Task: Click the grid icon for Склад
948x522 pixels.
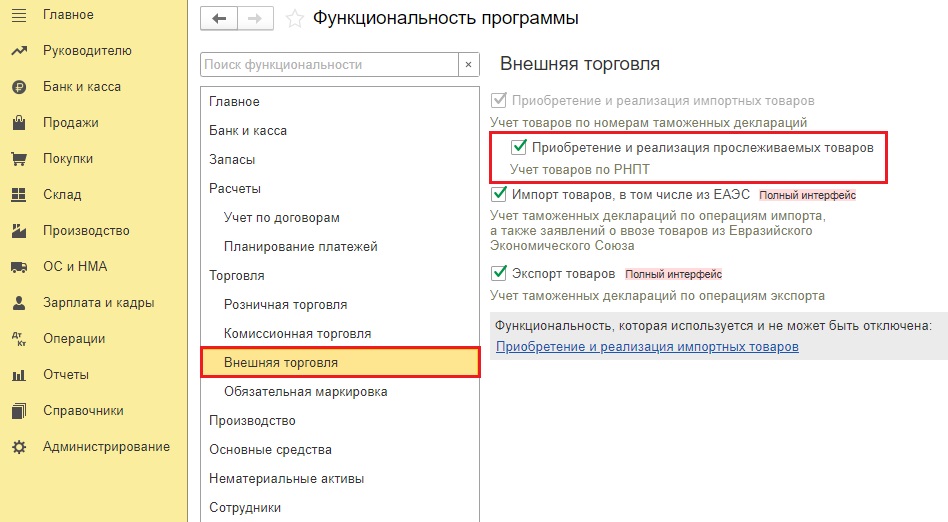Action: (19, 195)
